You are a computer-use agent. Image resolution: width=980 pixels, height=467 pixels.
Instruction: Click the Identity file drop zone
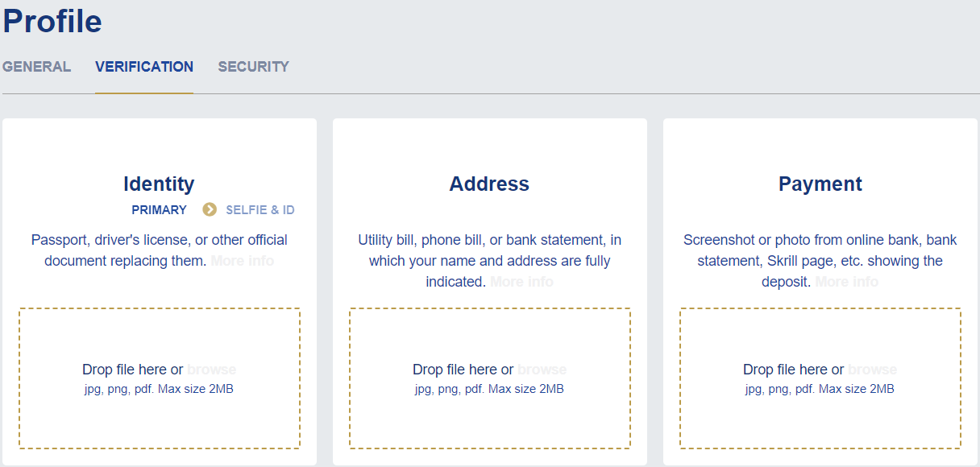point(160,419)
